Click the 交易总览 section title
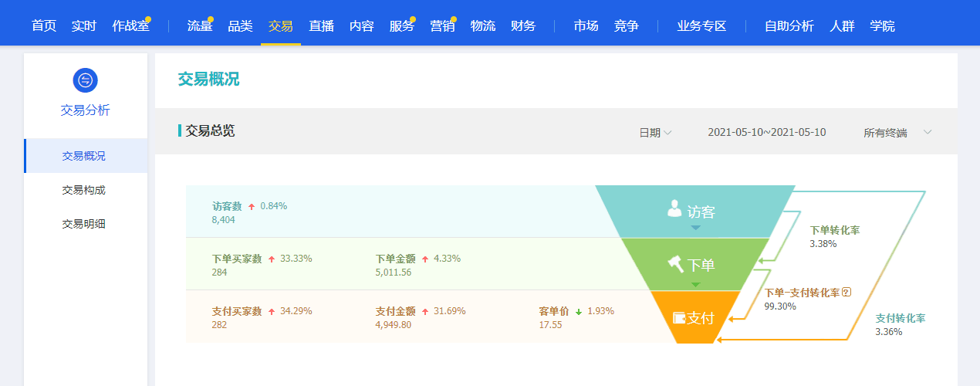 [x=210, y=130]
